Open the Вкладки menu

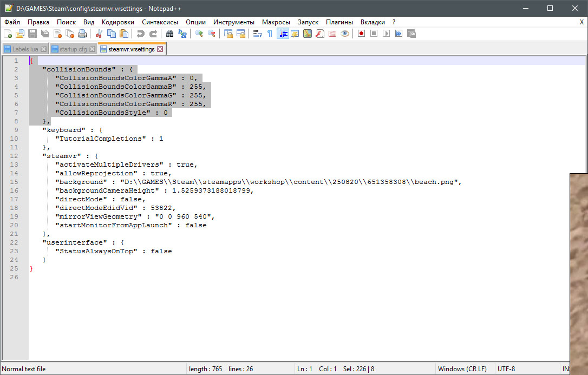tap(373, 22)
